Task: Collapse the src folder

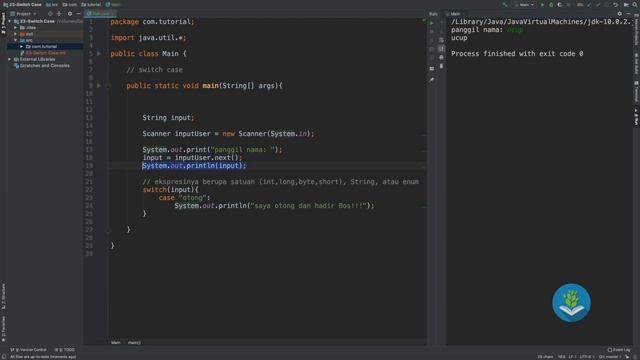Action: pos(16,40)
